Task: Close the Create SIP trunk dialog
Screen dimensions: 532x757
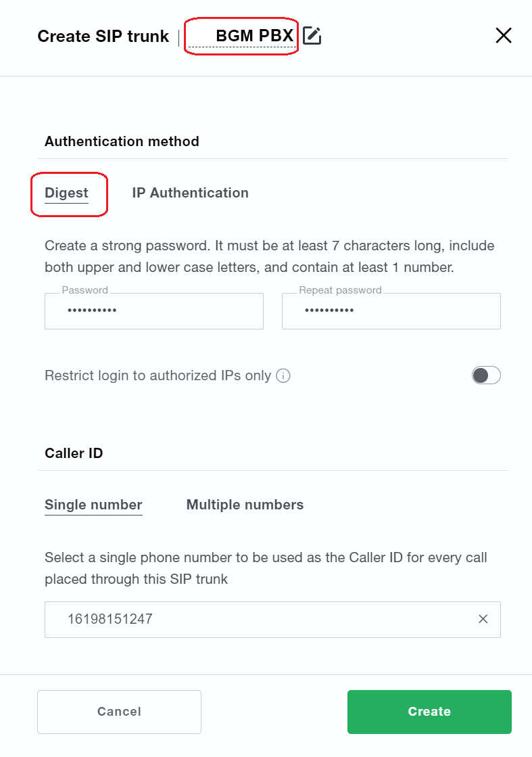Action: pyautogui.click(x=503, y=36)
